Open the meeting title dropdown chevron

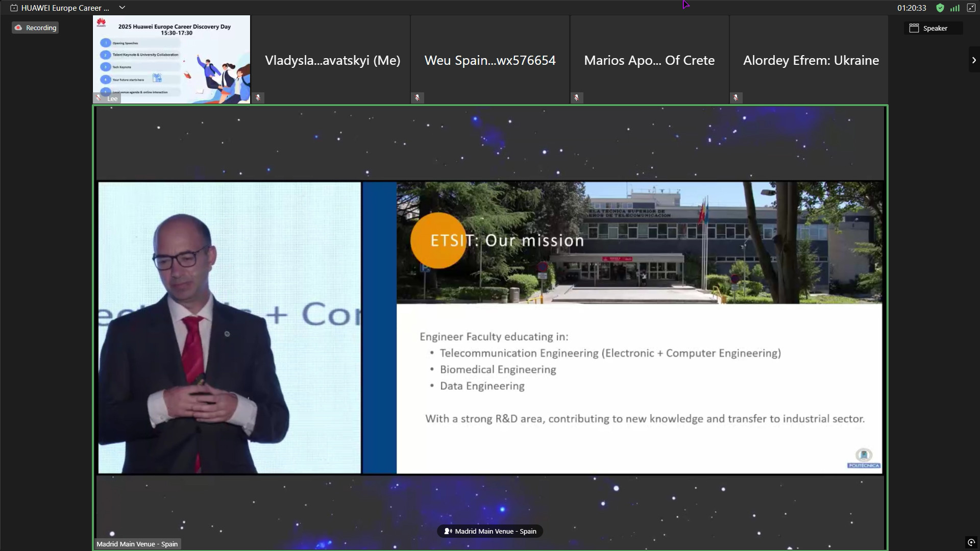click(122, 8)
